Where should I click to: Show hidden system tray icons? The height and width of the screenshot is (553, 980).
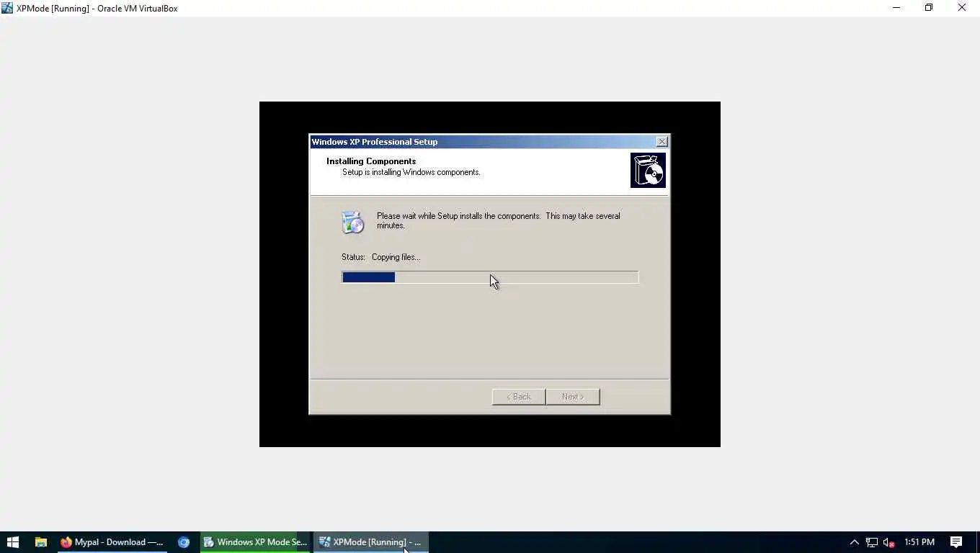[855, 542]
